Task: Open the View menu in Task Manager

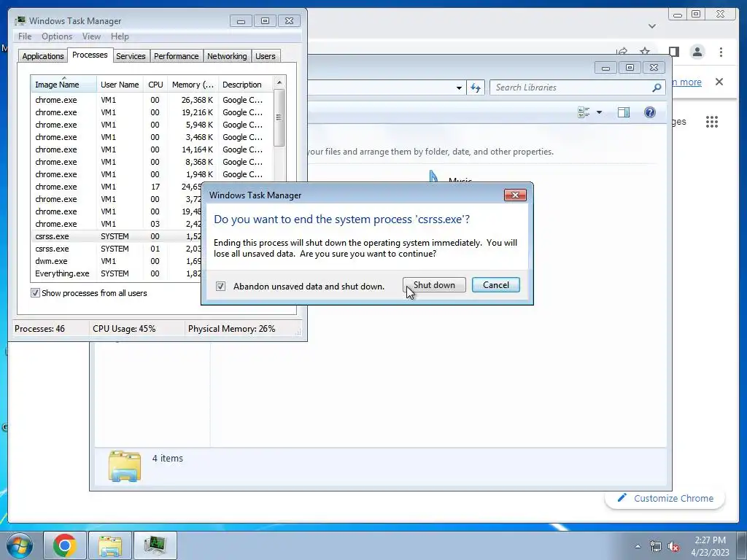Action: pos(91,36)
